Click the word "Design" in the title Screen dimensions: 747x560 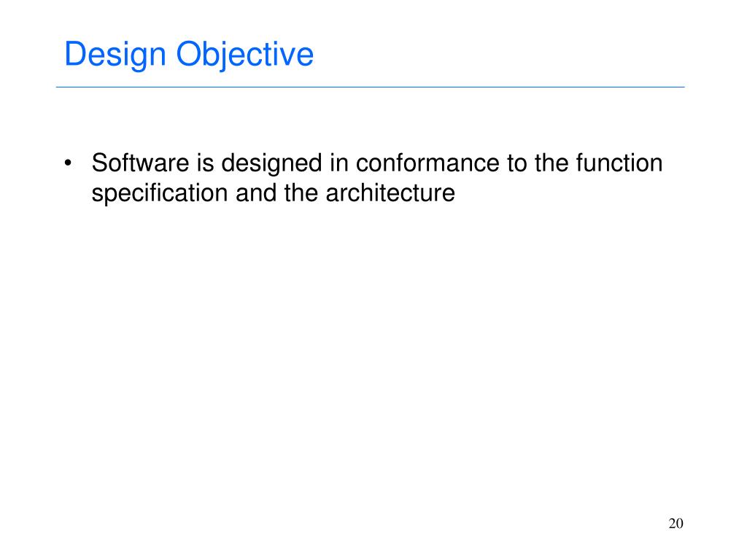[115, 55]
